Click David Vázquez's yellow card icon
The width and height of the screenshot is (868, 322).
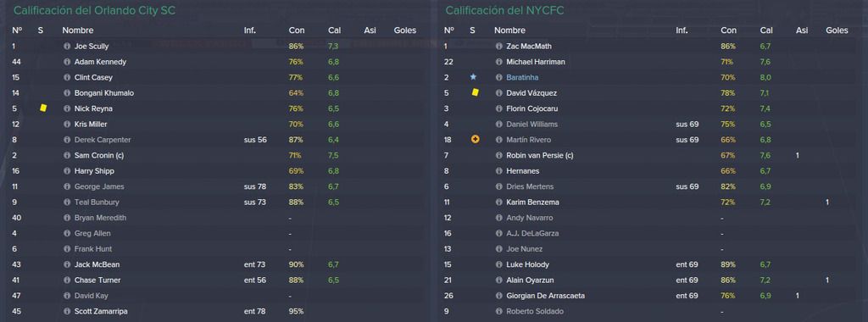(x=475, y=93)
